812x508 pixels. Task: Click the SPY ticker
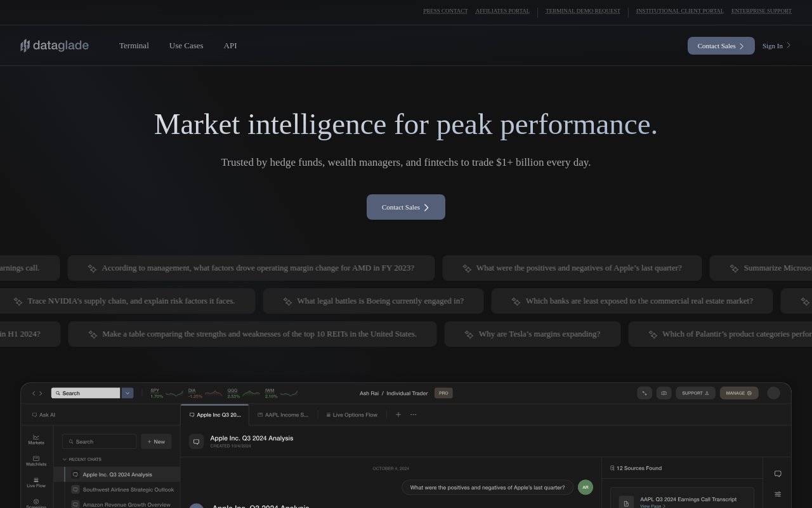(x=166, y=393)
